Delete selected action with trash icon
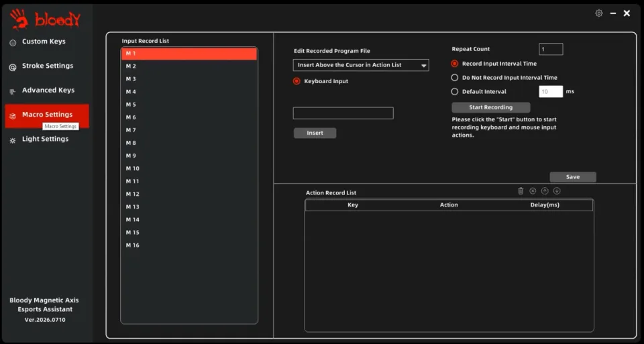644x344 pixels. pos(521,191)
